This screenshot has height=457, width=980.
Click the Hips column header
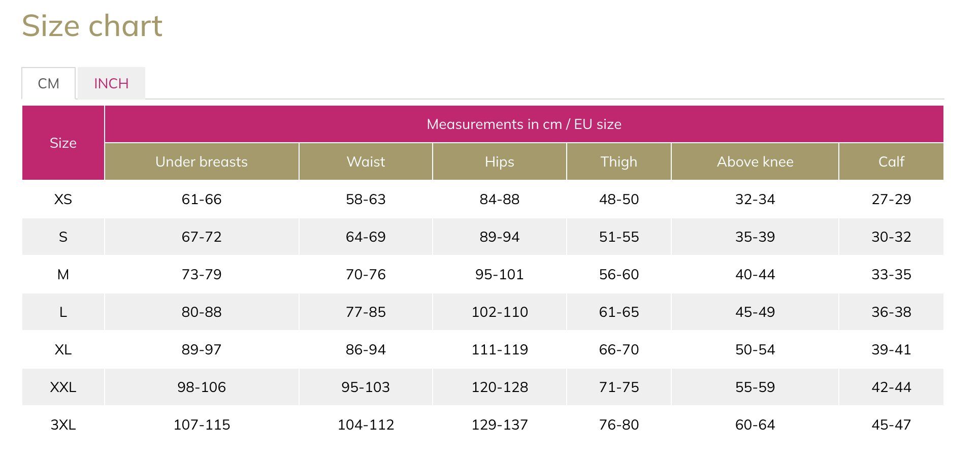(x=499, y=161)
